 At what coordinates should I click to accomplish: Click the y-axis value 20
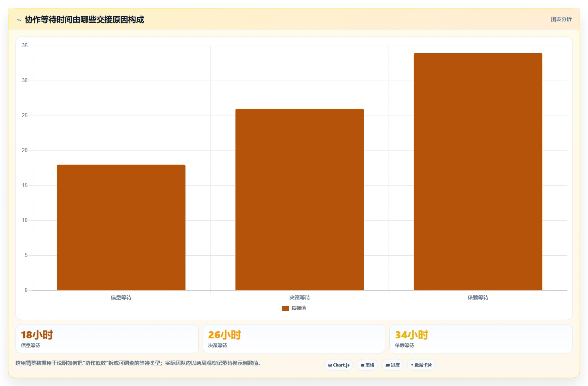(x=25, y=151)
